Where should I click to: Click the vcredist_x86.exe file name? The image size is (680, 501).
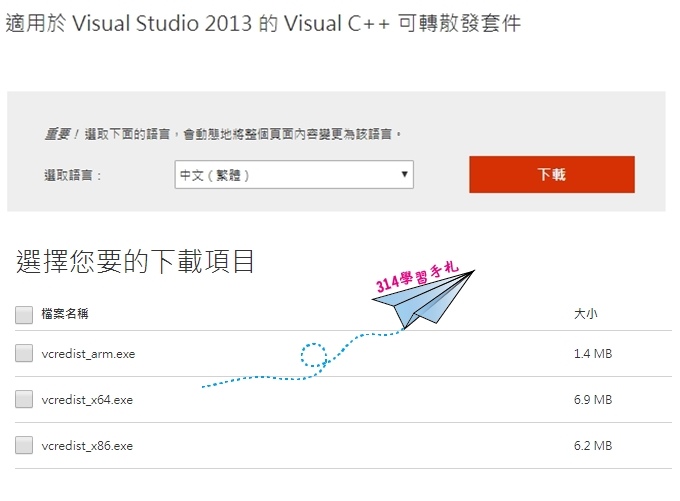tap(87, 446)
